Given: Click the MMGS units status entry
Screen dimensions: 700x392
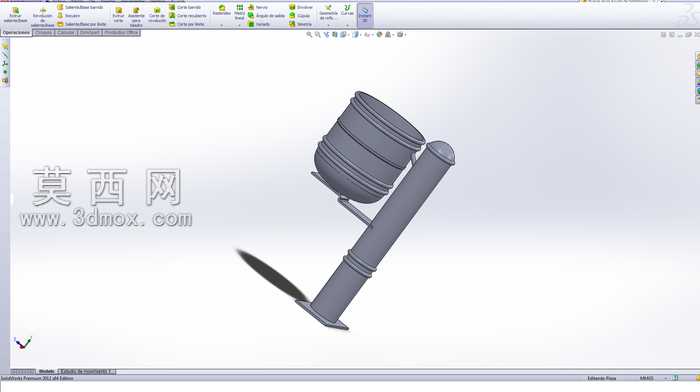Looking at the screenshot, I should (x=647, y=378).
